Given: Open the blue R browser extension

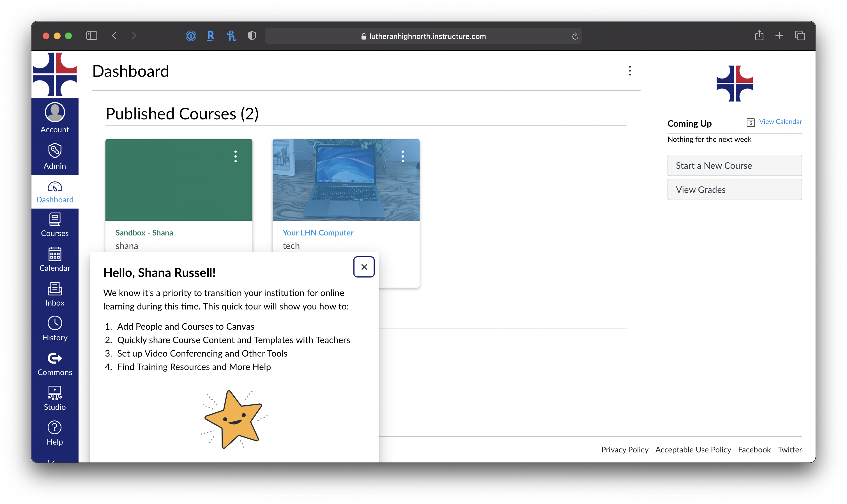Looking at the screenshot, I should click(211, 36).
